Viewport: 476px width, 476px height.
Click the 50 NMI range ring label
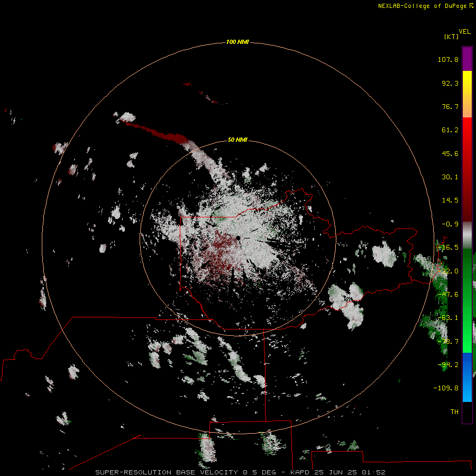pyautogui.click(x=237, y=140)
